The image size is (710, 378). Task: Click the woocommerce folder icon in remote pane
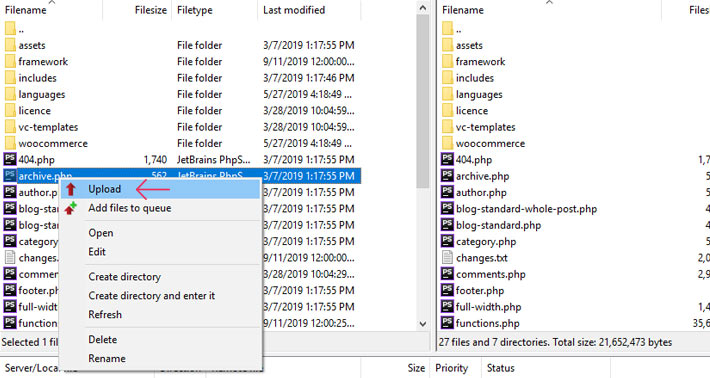[x=447, y=143]
